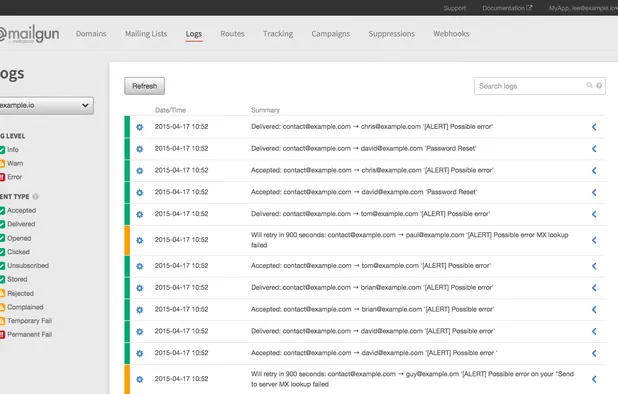The height and width of the screenshot is (394, 618).
Task: Click gear icon on Delivered david ALERT row
Action: click(140, 331)
